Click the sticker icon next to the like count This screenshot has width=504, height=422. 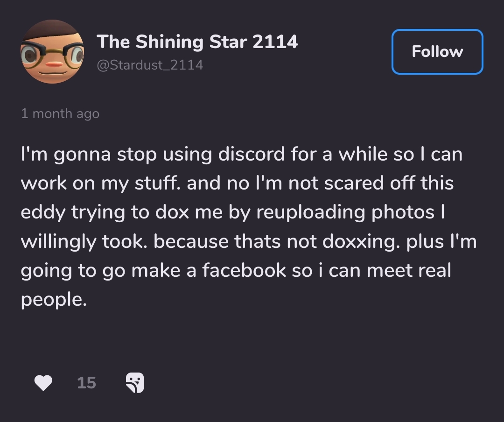135,383
